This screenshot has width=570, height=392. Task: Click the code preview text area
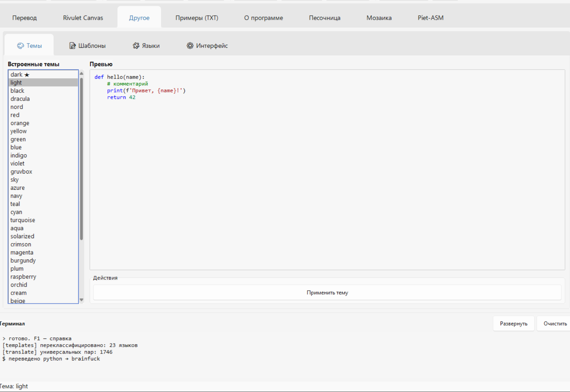[327, 170]
